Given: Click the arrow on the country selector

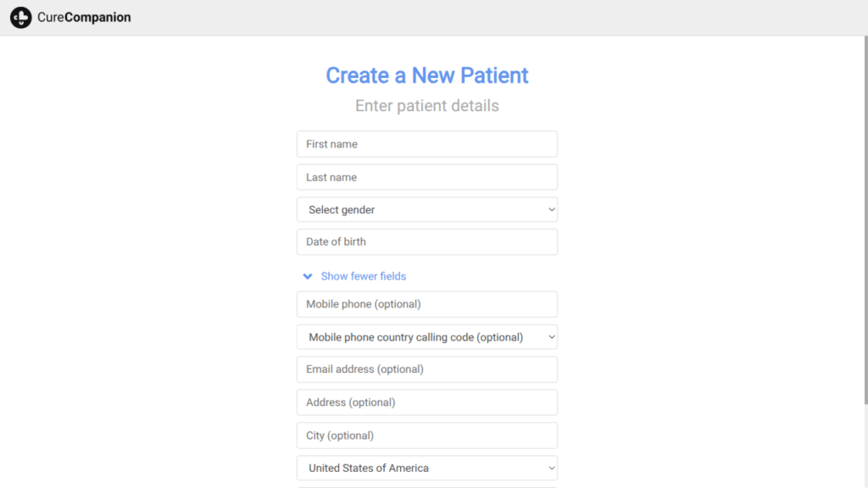Looking at the screenshot, I should point(551,468).
